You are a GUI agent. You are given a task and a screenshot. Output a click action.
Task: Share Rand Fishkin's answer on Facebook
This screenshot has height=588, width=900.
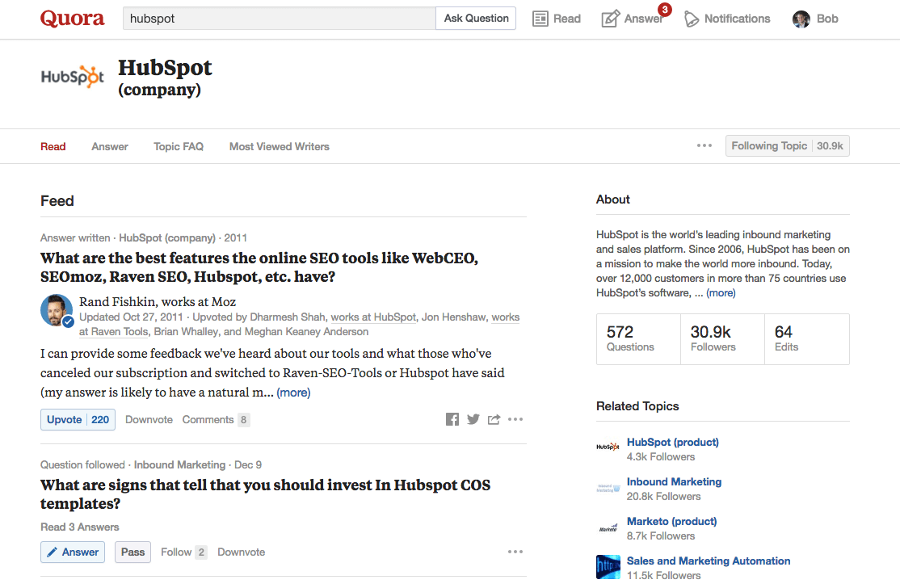pos(452,419)
